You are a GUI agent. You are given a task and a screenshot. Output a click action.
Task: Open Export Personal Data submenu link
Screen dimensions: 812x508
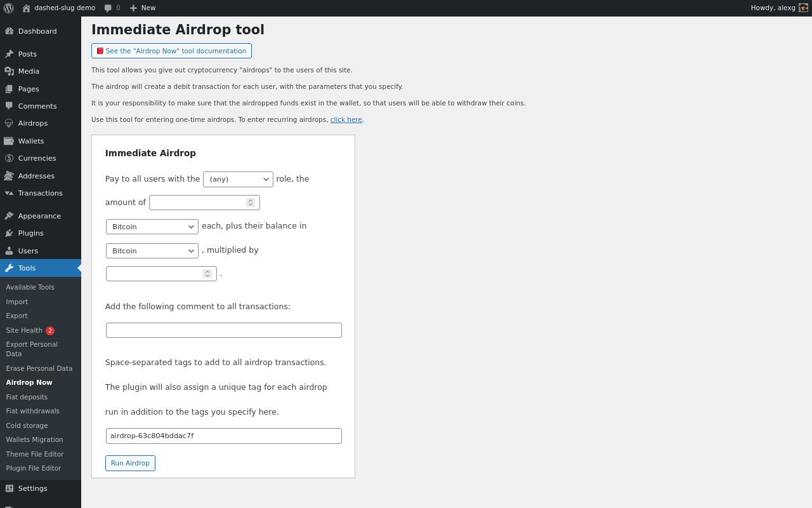click(x=32, y=349)
